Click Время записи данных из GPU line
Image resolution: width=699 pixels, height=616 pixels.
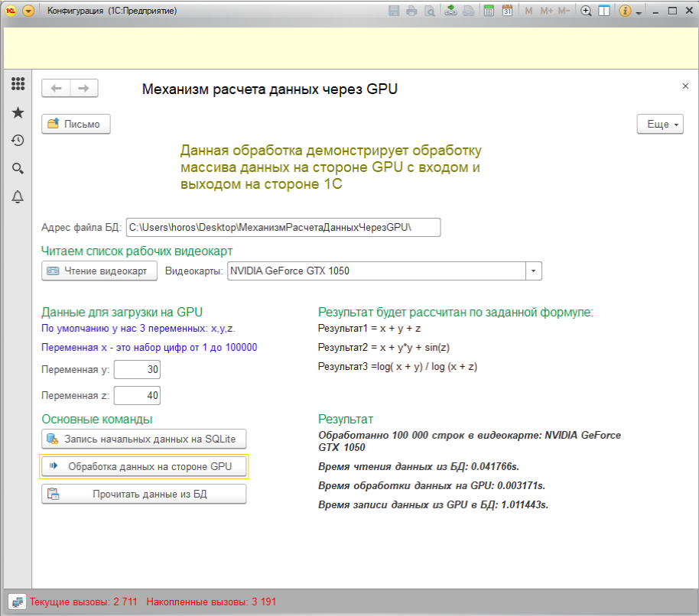point(434,504)
